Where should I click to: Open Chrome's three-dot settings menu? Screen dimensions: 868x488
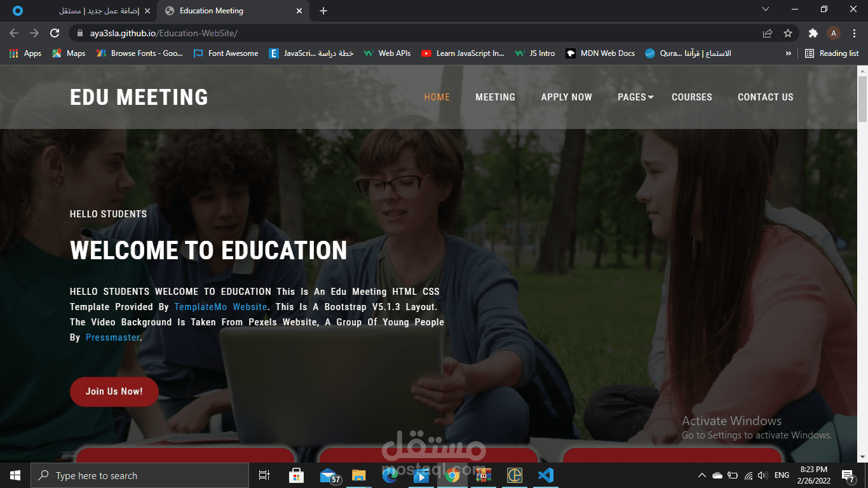coord(855,33)
